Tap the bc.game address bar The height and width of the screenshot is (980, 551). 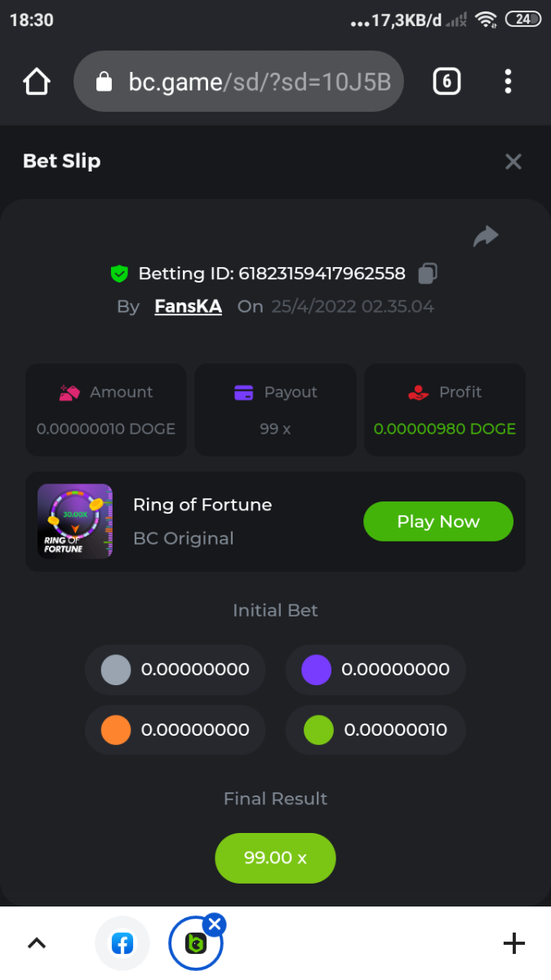click(253, 82)
